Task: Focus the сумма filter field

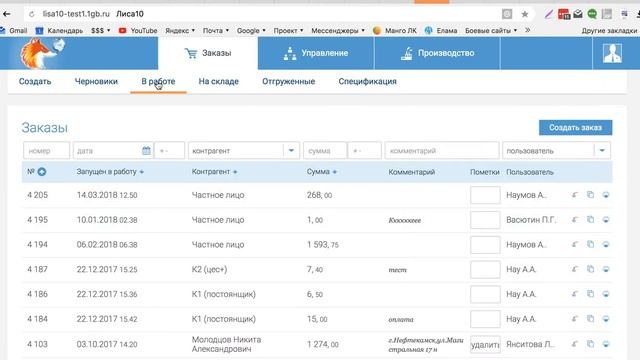Action: point(325,151)
